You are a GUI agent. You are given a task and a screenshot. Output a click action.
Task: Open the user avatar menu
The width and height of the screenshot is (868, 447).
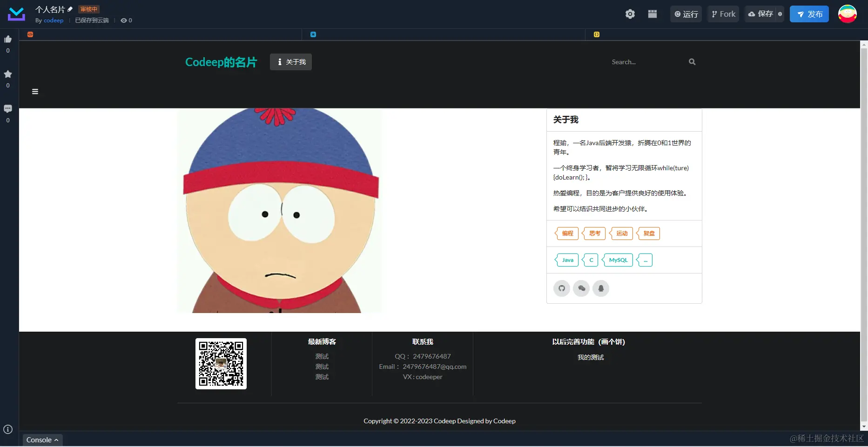[848, 14]
